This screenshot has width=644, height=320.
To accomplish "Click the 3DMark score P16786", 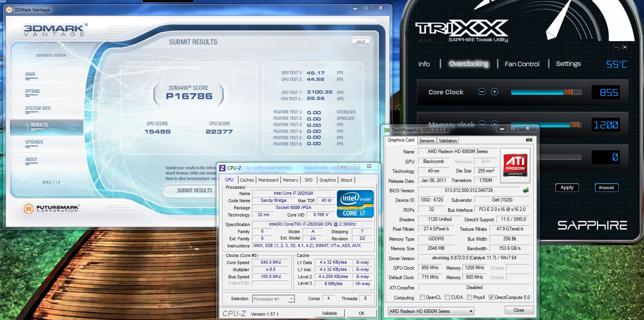I will click(189, 96).
